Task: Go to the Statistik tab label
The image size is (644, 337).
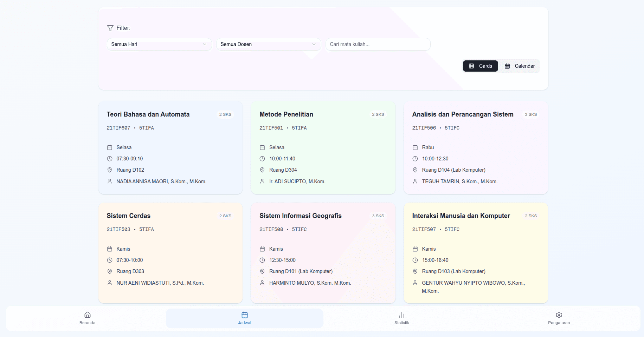Action: pos(402,323)
